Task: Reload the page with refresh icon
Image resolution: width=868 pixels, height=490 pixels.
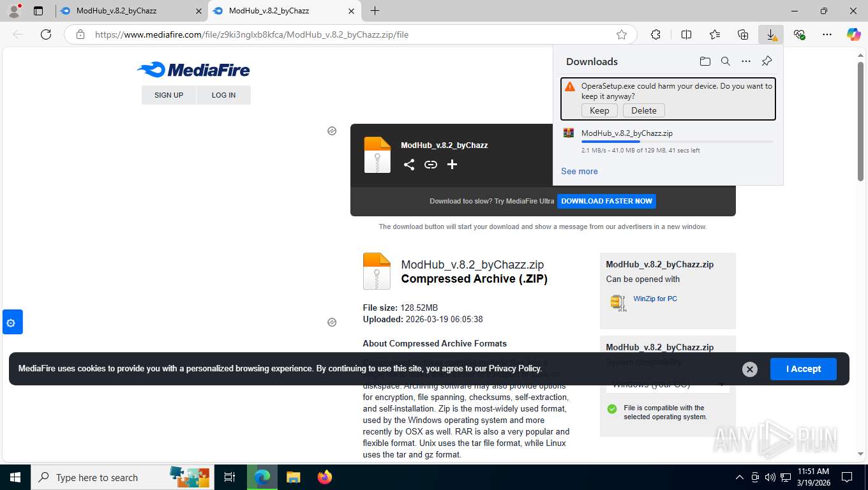Action: pos(46,34)
